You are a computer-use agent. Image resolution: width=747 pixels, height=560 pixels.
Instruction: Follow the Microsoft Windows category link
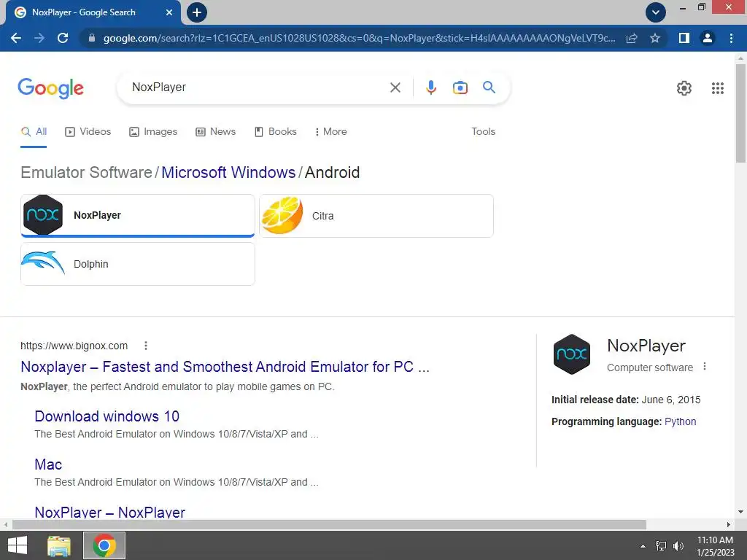[x=228, y=172]
